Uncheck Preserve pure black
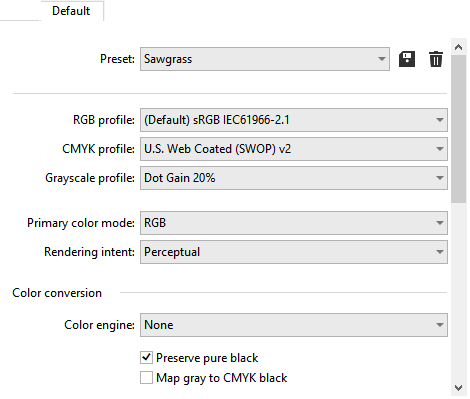 (146, 358)
